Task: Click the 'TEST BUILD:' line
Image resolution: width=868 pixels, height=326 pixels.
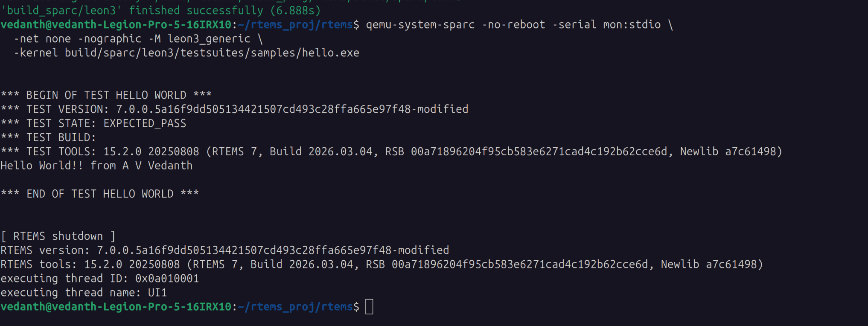Action: 61,137
